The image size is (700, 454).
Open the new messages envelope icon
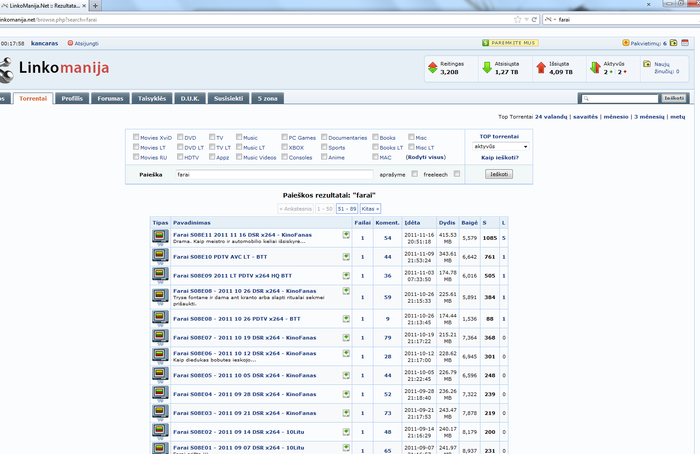point(647,64)
